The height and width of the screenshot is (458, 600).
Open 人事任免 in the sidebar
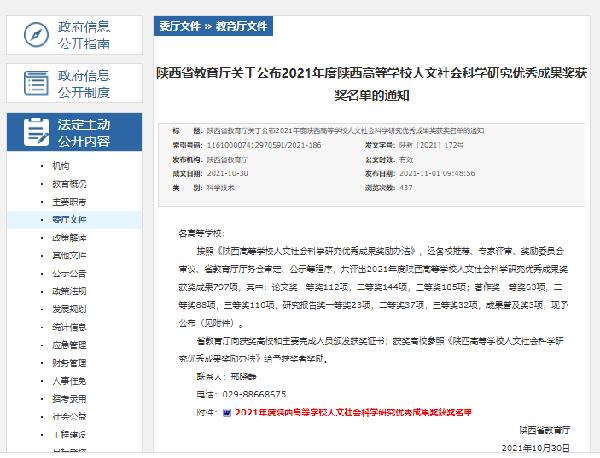(68, 381)
